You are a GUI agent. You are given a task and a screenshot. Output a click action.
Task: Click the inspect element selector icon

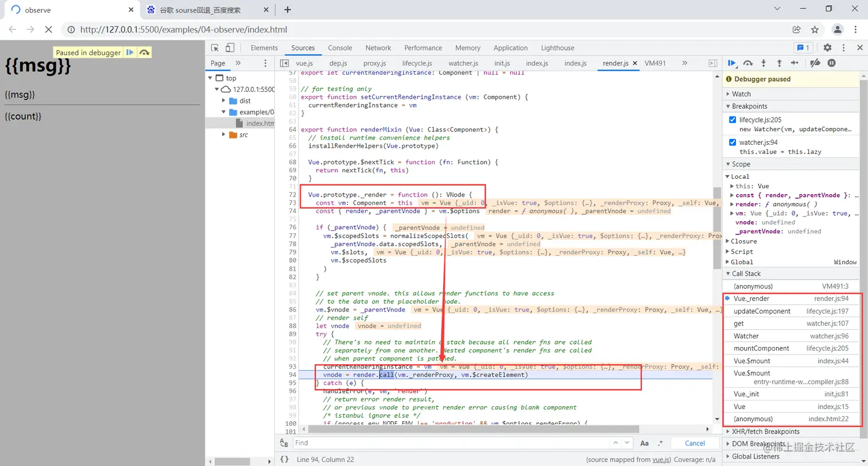tap(215, 48)
